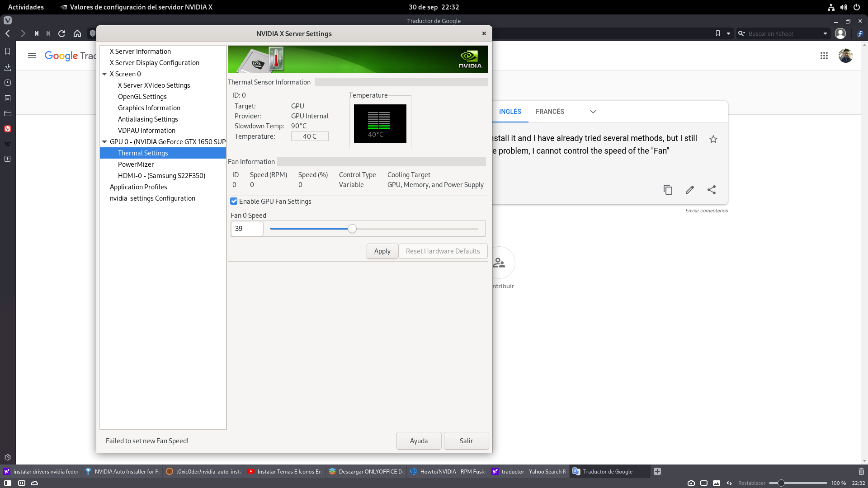Open closed tabs trash in the tab bar
868x488 pixels.
tap(861, 471)
